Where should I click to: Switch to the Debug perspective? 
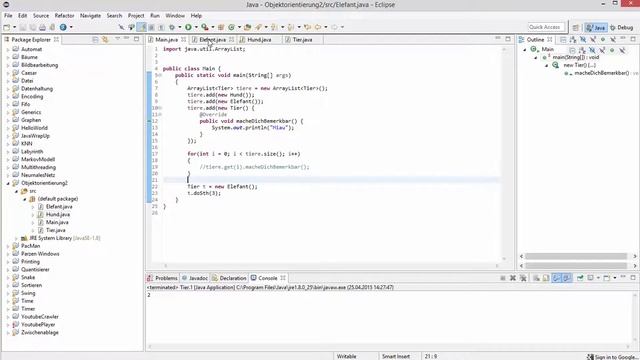click(x=621, y=27)
